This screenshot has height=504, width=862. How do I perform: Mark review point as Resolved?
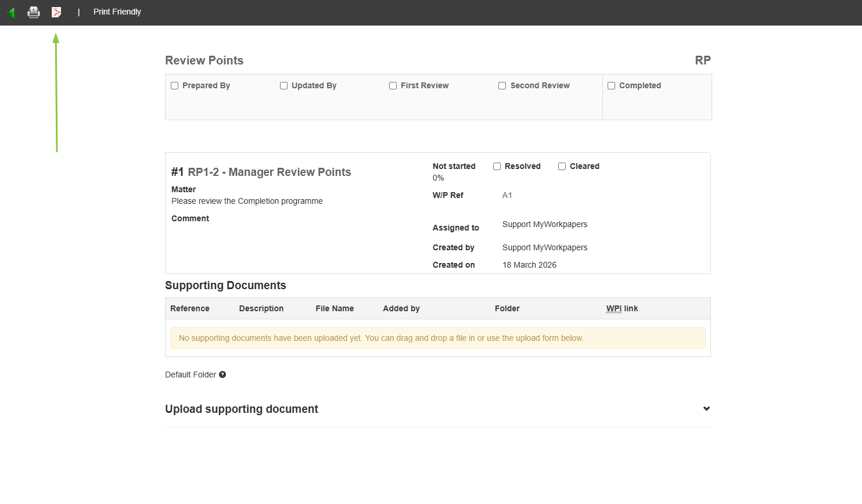click(x=497, y=167)
